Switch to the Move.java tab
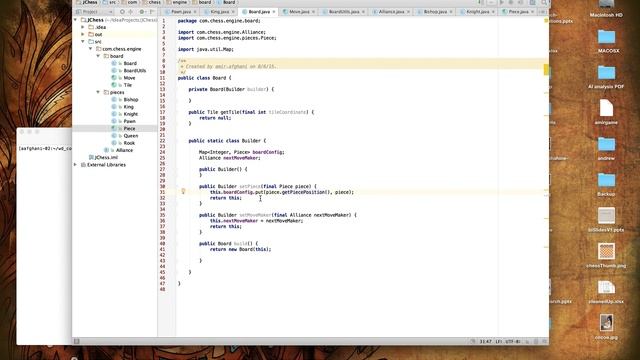Image resolution: width=640 pixels, height=360 pixels. tap(299, 12)
